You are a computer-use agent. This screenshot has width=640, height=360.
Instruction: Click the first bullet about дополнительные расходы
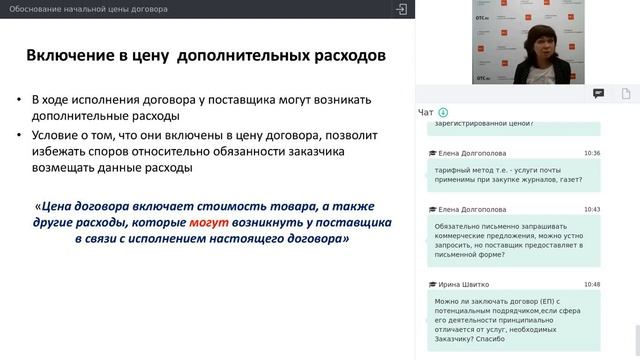click(x=202, y=108)
